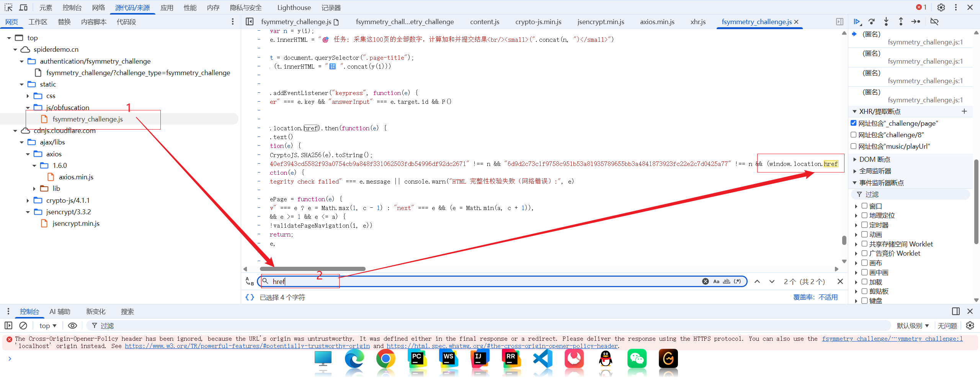Deactivate all breakpoints icon

tap(934, 22)
